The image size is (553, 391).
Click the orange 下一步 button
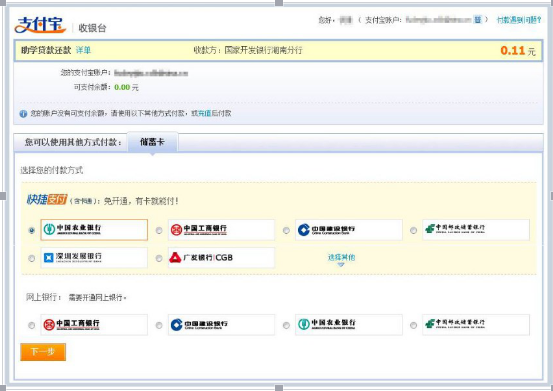[x=43, y=352]
